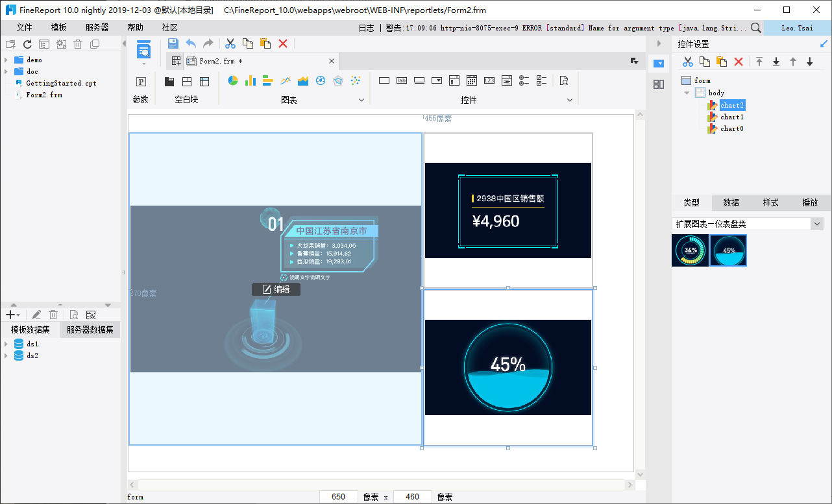Select the 34% ring gauge thumbnail

click(x=690, y=250)
